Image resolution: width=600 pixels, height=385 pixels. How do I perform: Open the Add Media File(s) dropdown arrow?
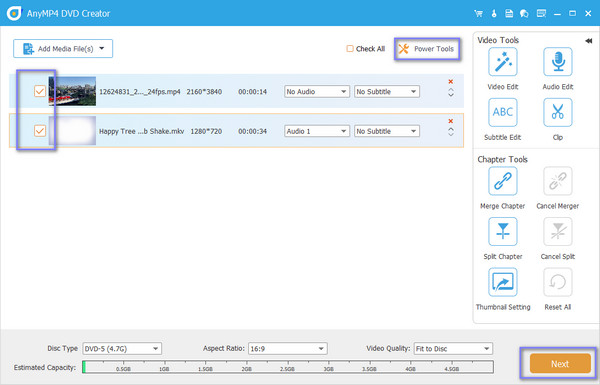[102, 49]
